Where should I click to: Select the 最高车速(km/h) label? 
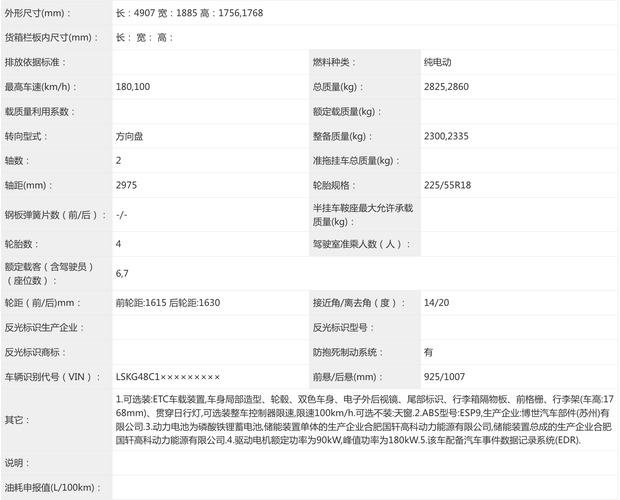[40, 87]
